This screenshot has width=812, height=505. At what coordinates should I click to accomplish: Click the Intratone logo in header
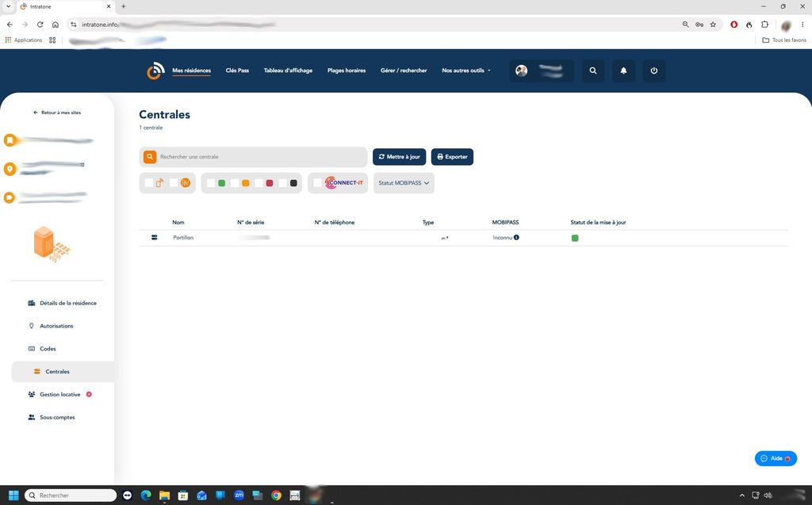tap(155, 71)
